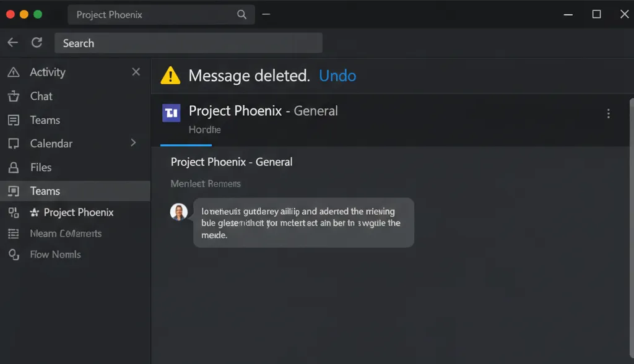
Task: Open the user avatar beside the message
Action: point(179,212)
